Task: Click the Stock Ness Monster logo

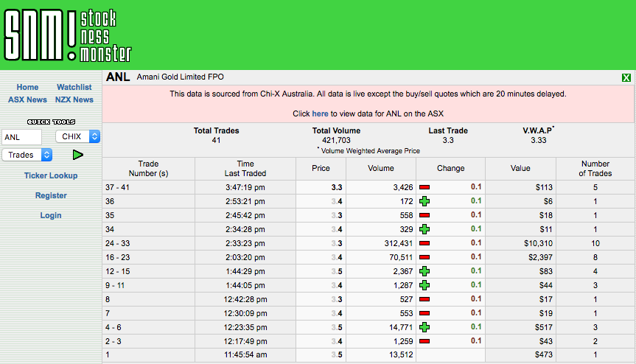Action: (x=67, y=35)
